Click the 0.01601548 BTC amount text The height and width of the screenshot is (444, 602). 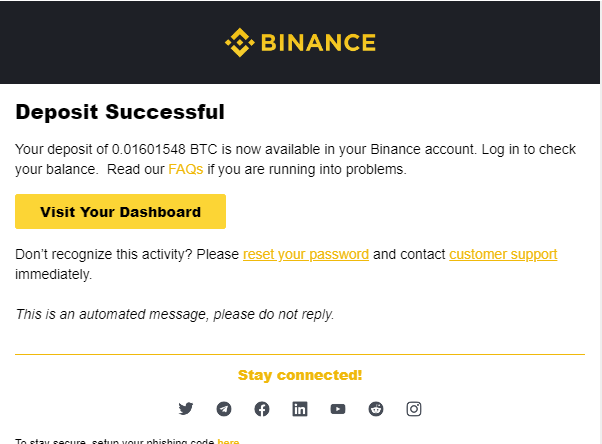click(x=165, y=149)
